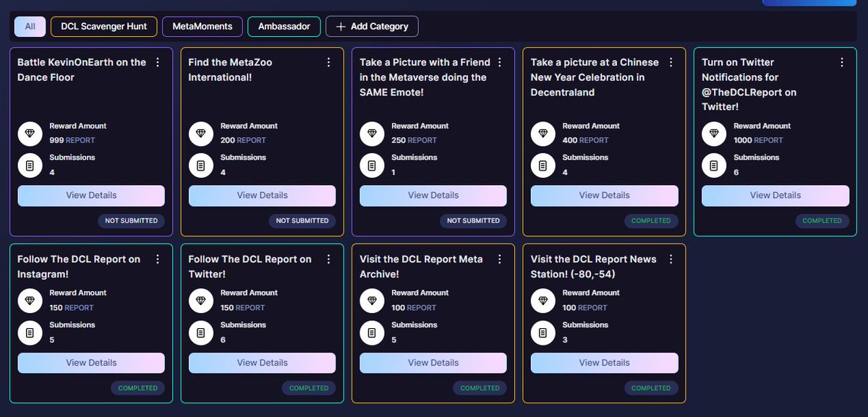Select the All category filter
The height and width of the screenshot is (417, 868).
coord(30,27)
